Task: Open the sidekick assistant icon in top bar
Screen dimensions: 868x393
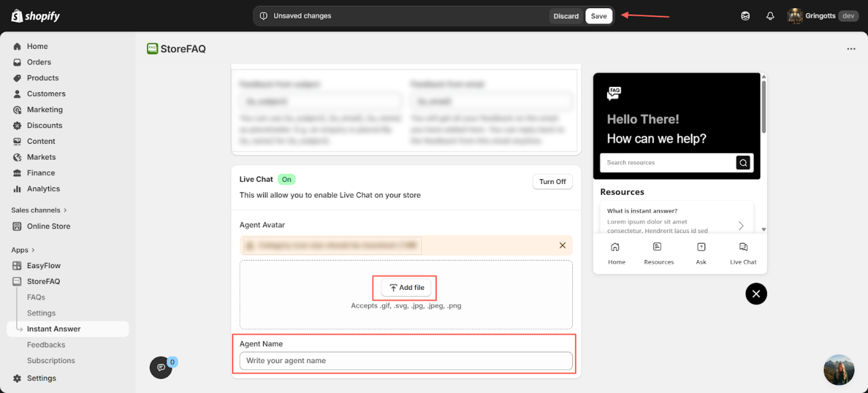Action: (745, 16)
